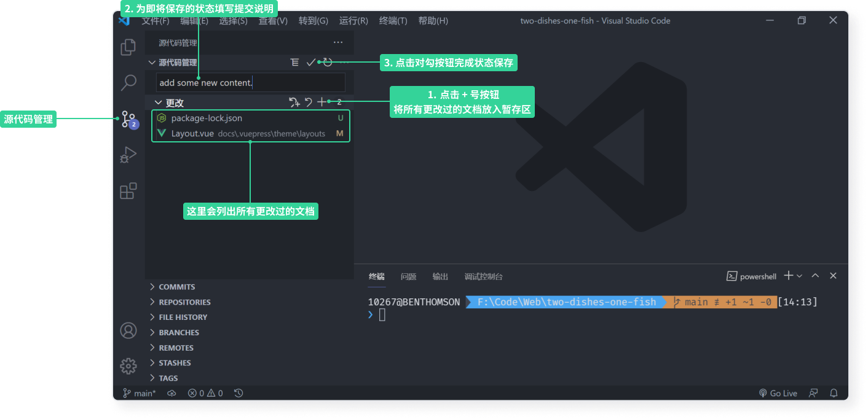Screen dimensions: 868x420
Task: Open more actions beside the refresh icon
Action: (344, 62)
